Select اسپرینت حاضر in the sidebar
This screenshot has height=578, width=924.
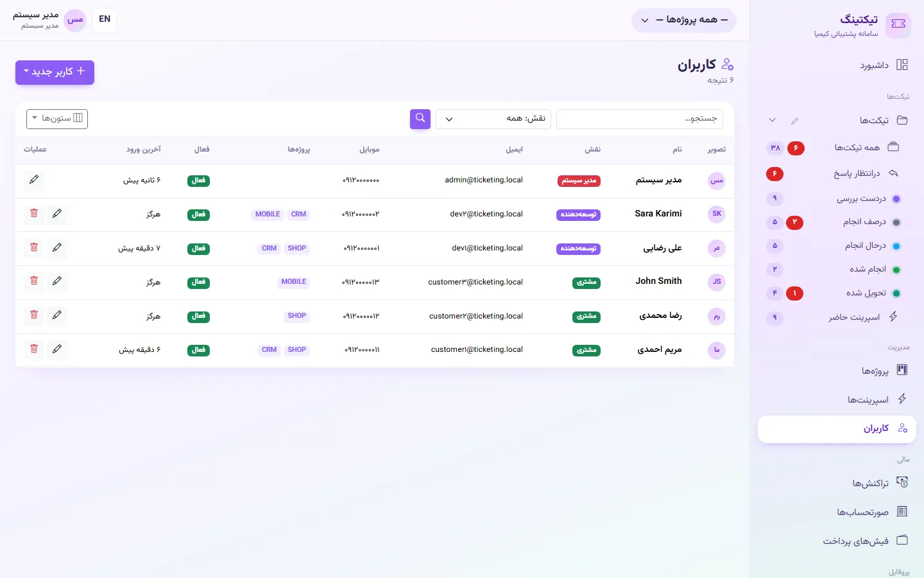coord(862,317)
